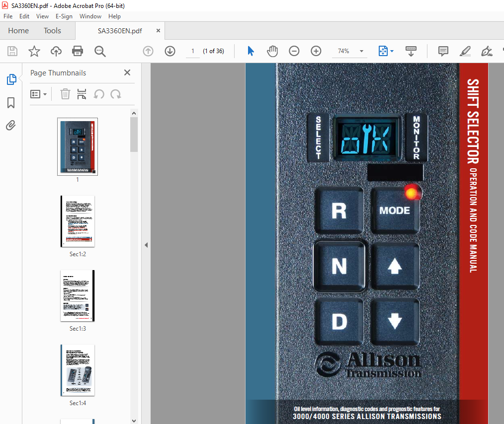
Task: Select the Highlight text pen tool
Action: 465,51
